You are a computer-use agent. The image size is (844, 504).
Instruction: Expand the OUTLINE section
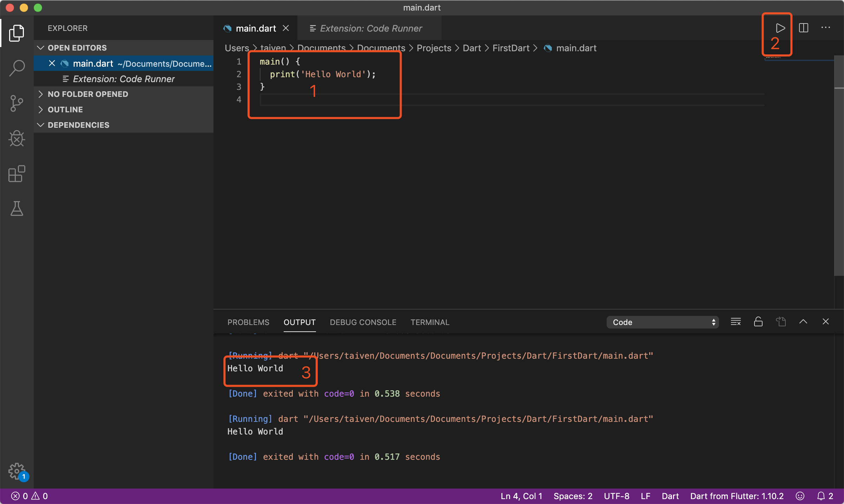point(65,110)
